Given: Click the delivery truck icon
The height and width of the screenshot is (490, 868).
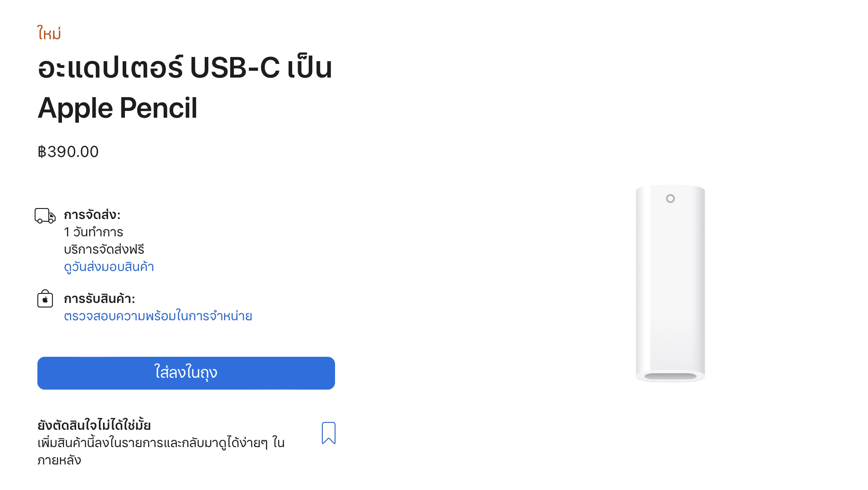Looking at the screenshot, I should pyautogui.click(x=45, y=216).
